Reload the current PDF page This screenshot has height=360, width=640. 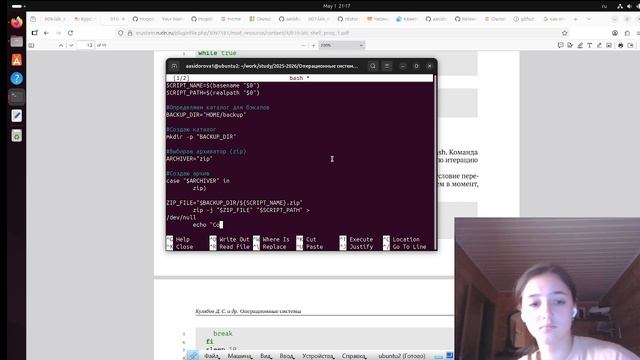click(71, 33)
